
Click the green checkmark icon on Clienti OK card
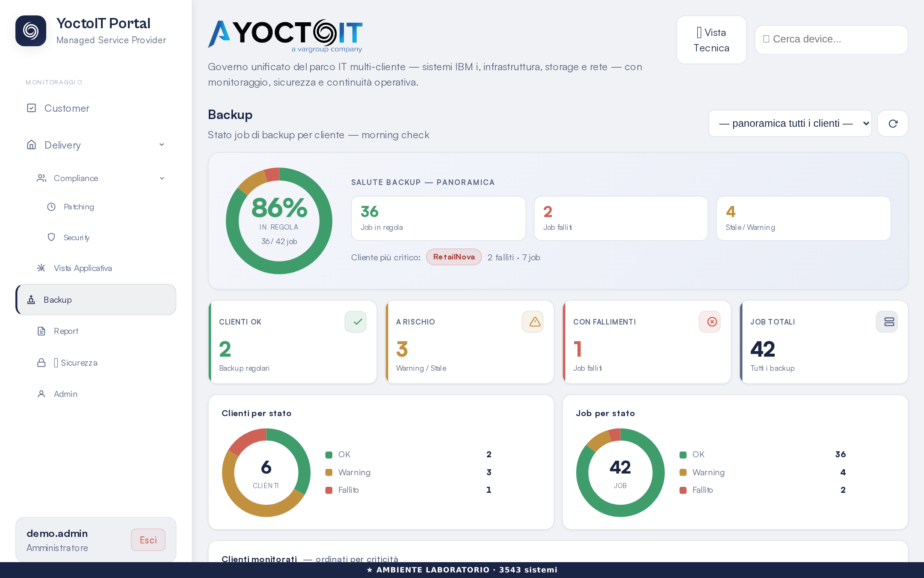point(355,322)
